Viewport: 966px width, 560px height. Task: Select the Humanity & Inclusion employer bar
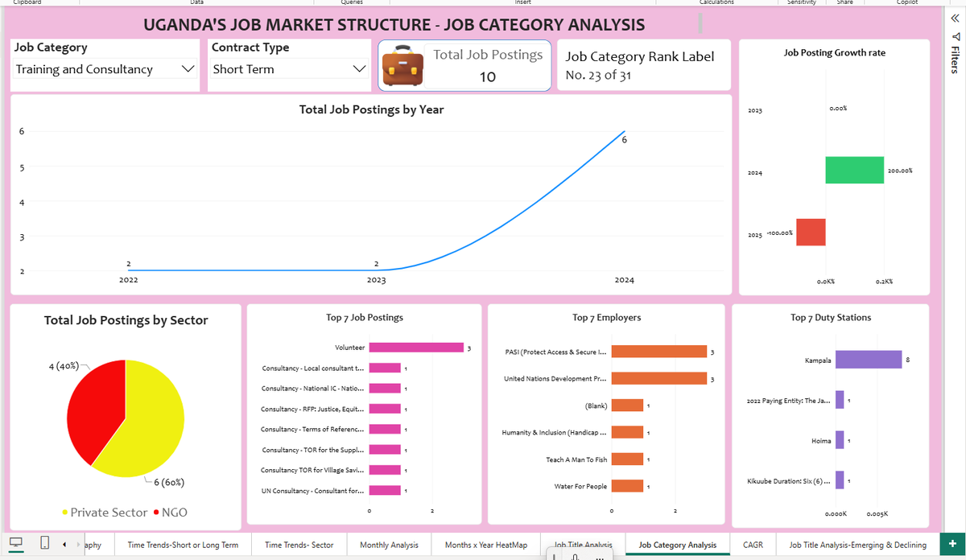[x=628, y=432]
